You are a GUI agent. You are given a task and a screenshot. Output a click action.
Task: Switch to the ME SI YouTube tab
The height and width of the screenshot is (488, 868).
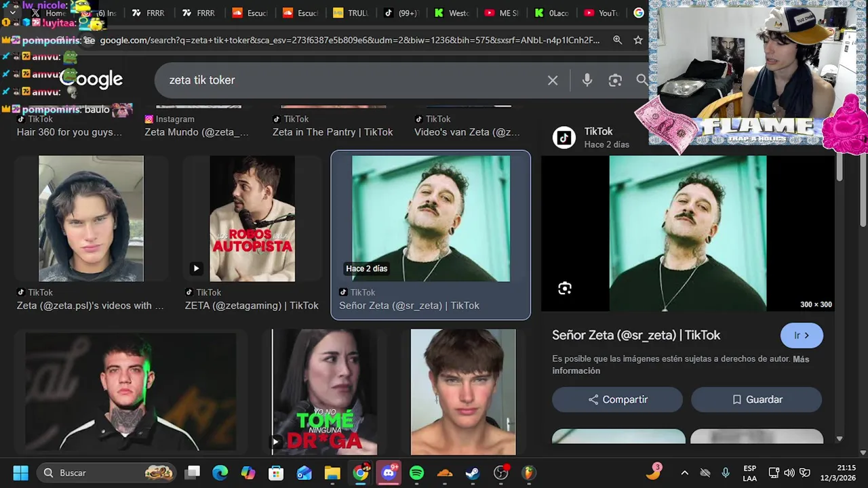501,13
